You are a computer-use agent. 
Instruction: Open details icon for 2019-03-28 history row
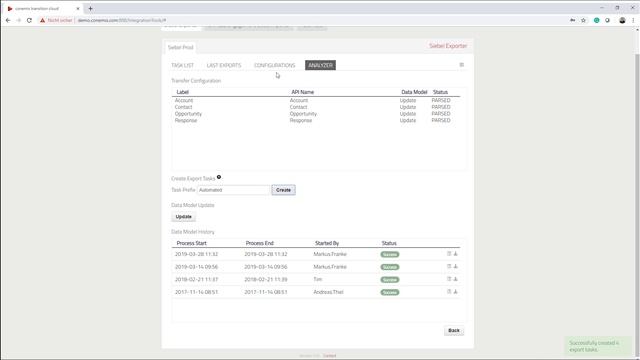click(449, 254)
